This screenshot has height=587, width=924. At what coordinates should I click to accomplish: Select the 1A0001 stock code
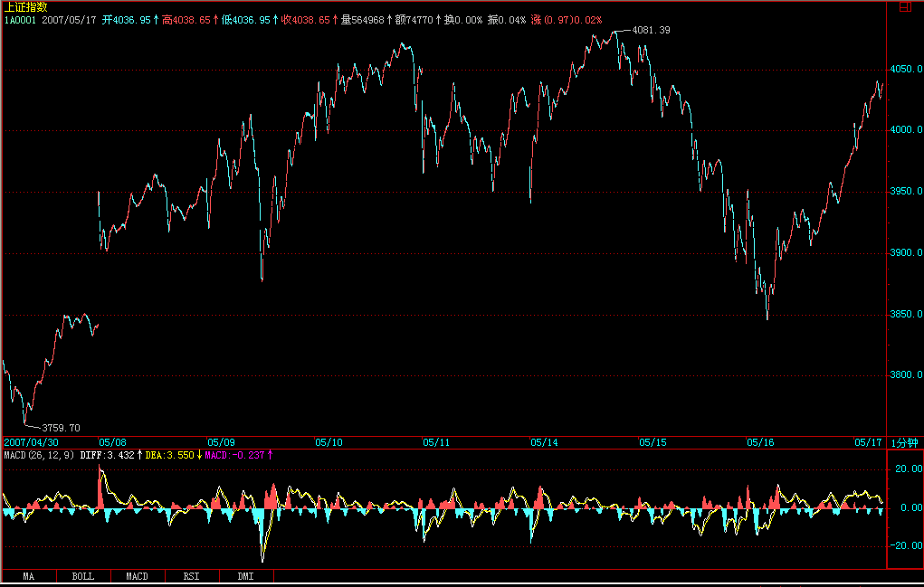(20, 19)
